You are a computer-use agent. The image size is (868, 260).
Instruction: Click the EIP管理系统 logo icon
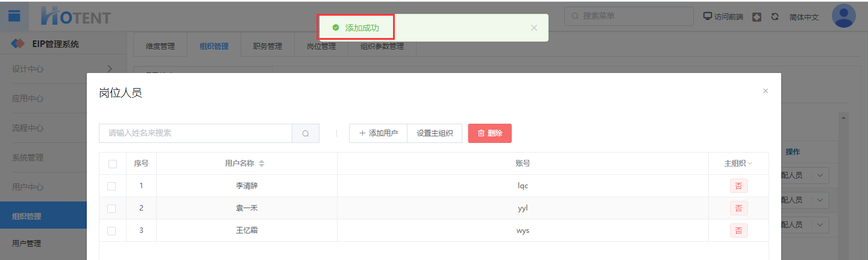pyautogui.click(x=18, y=44)
